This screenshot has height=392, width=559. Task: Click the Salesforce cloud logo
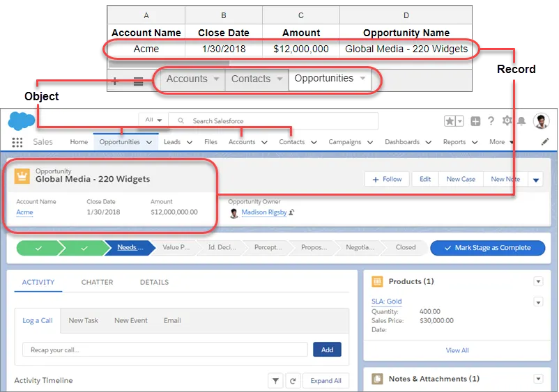tap(21, 121)
